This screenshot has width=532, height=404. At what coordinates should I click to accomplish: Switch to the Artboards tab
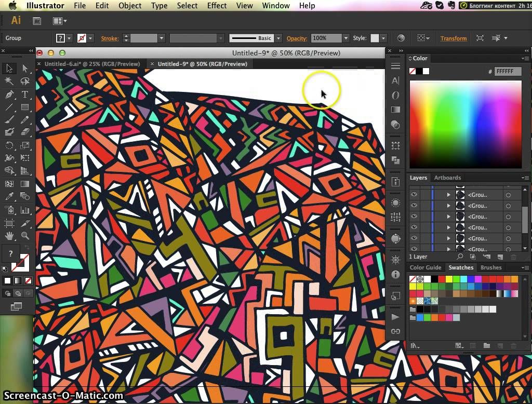(x=447, y=178)
